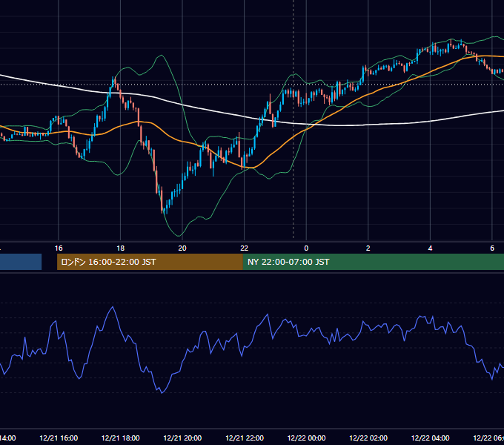The image size is (504, 445).
Task: Click the NY 22:00-07:00 JST session bar
Action: [x=373, y=262]
